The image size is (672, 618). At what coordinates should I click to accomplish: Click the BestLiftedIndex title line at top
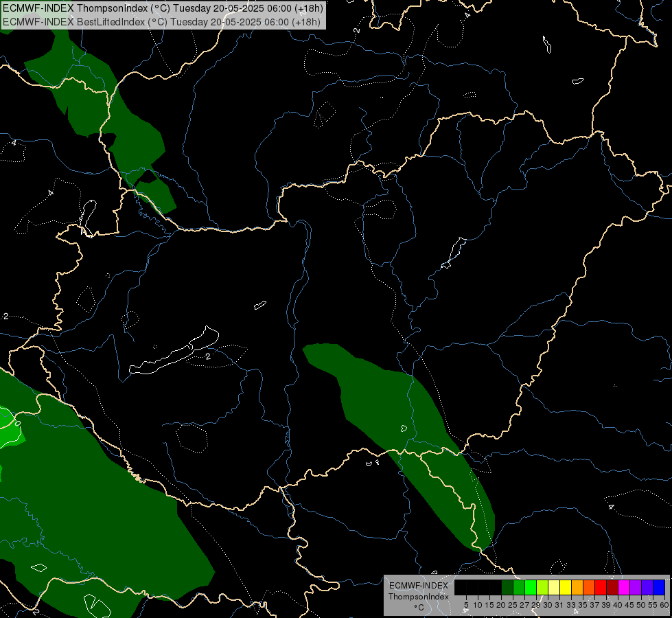161,21
